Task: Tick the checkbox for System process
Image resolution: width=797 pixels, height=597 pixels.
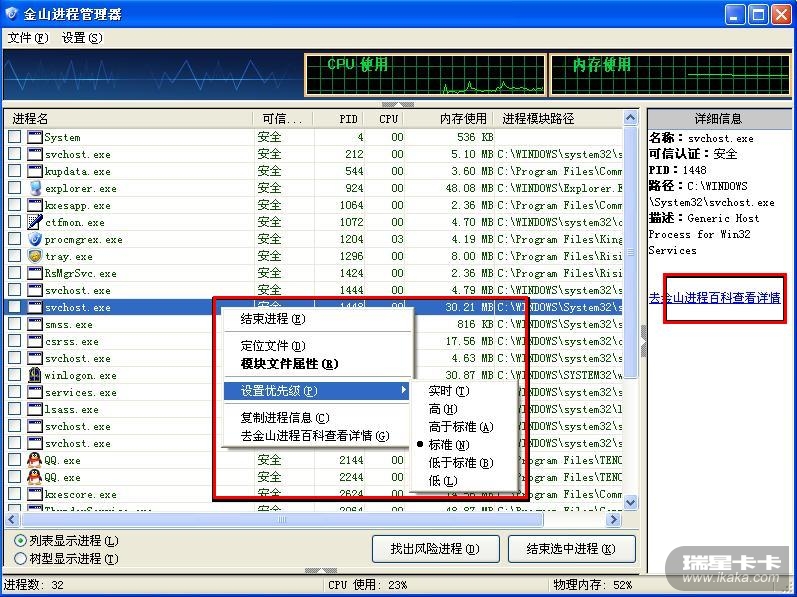Action: [15, 137]
